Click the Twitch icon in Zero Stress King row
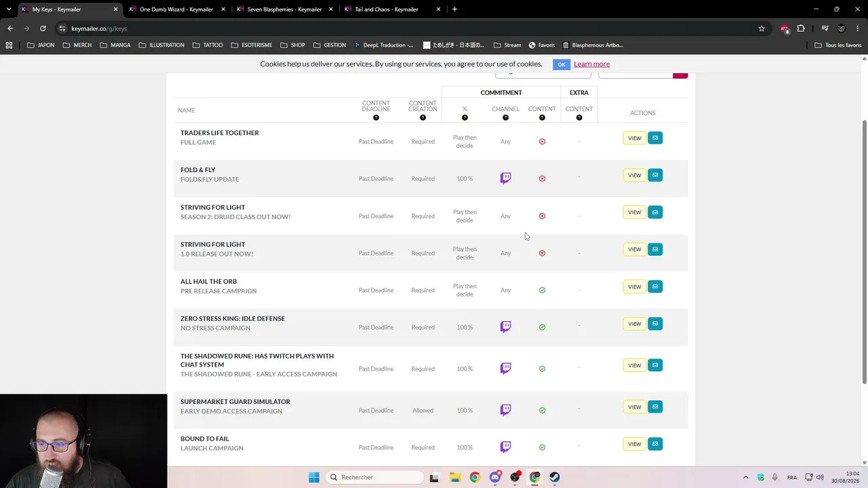 pos(505,327)
